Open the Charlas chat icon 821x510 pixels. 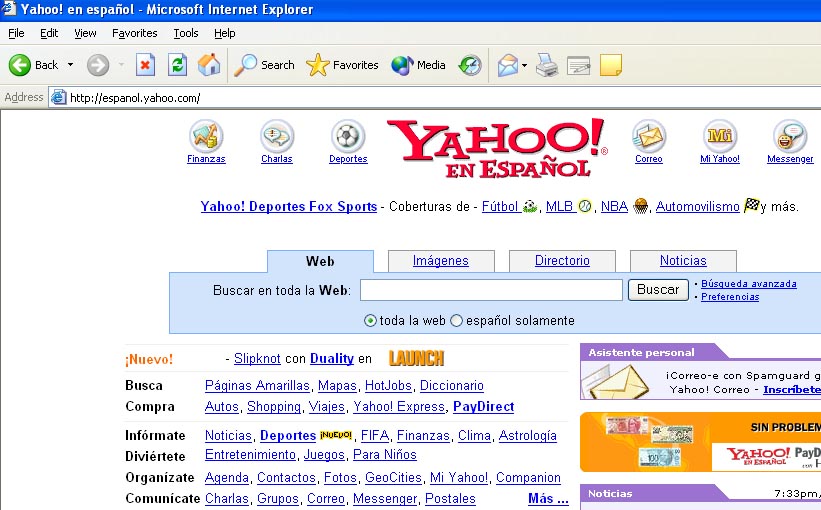[276, 136]
